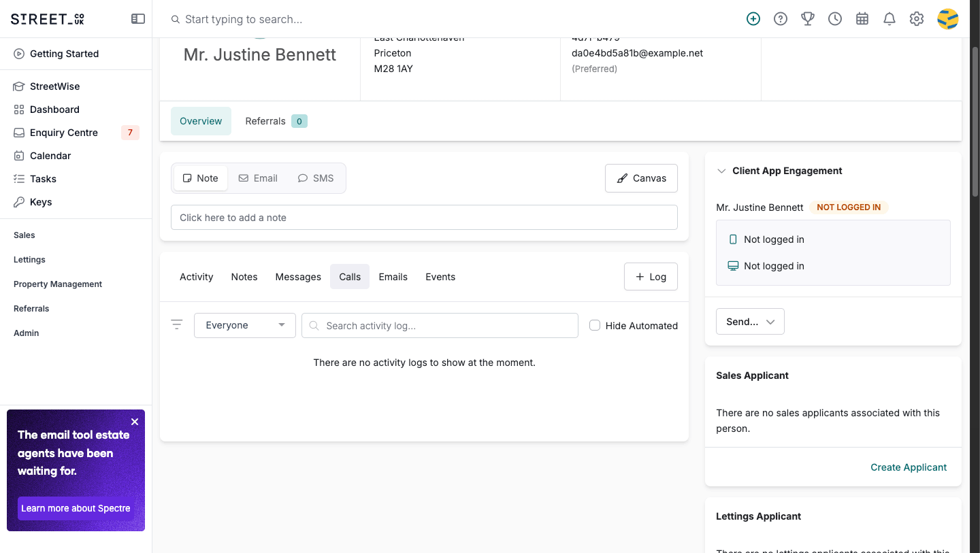Open the Everyone user filter dropdown
This screenshot has height=553, width=980.
pyautogui.click(x=245, y=325)
